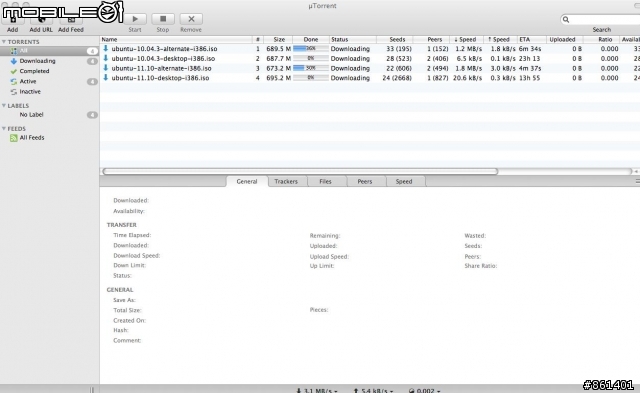This screenshot has width=640, height=393.
Task: Select ubuntu-11.10-alternate-i386.iso torrent
Action: (x=161, y=68)
